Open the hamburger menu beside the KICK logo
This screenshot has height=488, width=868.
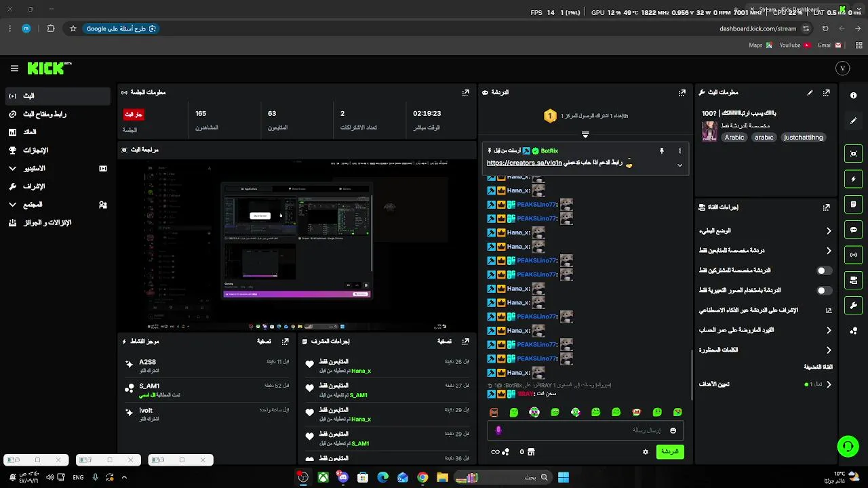coord(14,68)
